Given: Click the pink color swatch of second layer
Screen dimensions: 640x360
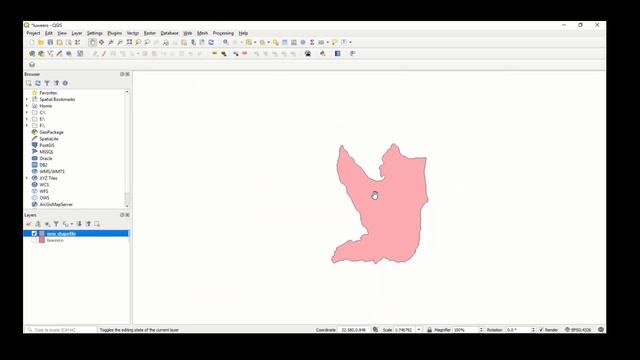Looking at the screenshot, I should click(42, 240).
